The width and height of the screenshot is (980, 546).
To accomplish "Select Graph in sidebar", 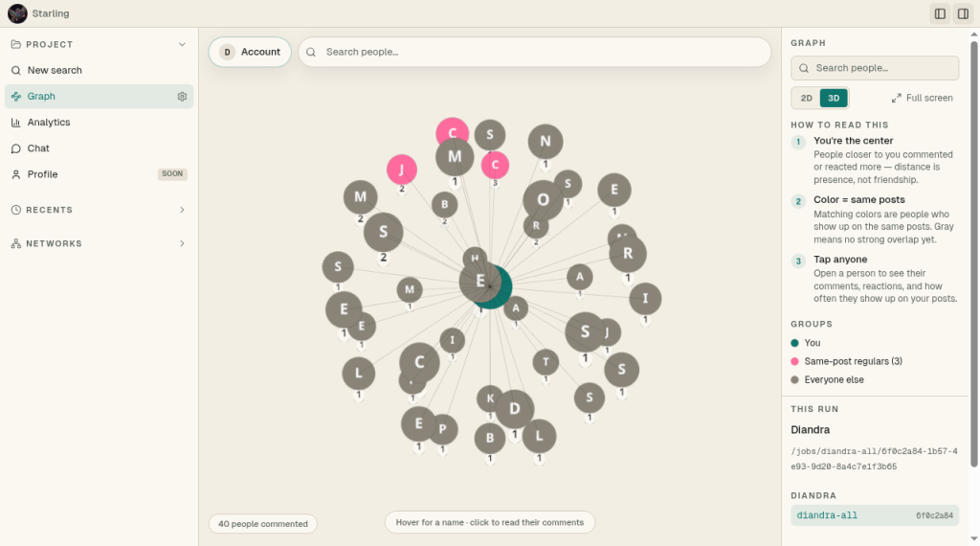I will tap(99, 97).
